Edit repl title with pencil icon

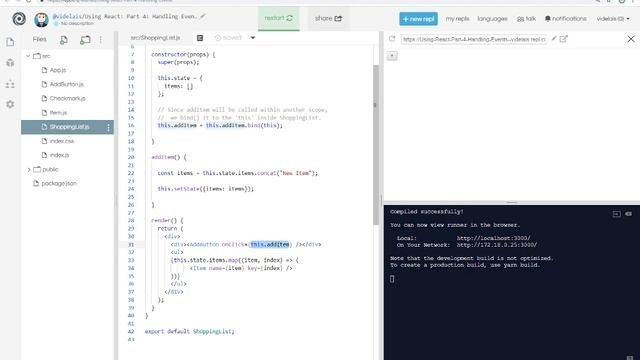pos(203,16)
